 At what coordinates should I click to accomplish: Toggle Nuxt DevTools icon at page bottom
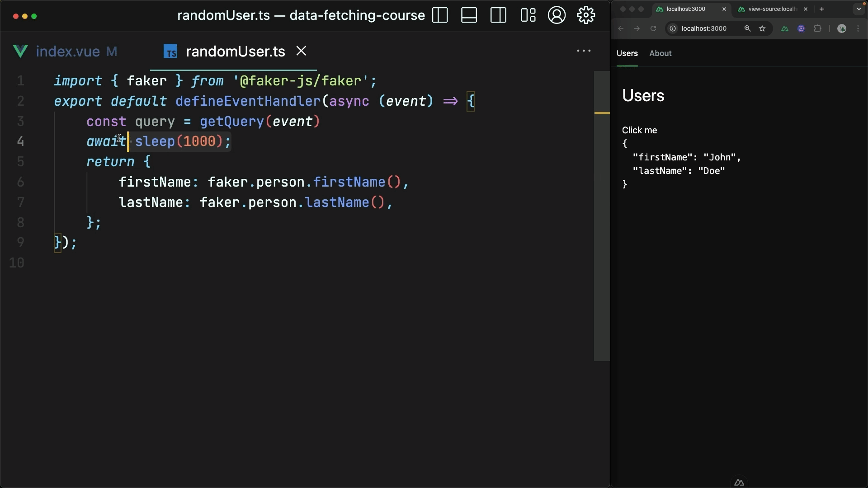[739, 483]
